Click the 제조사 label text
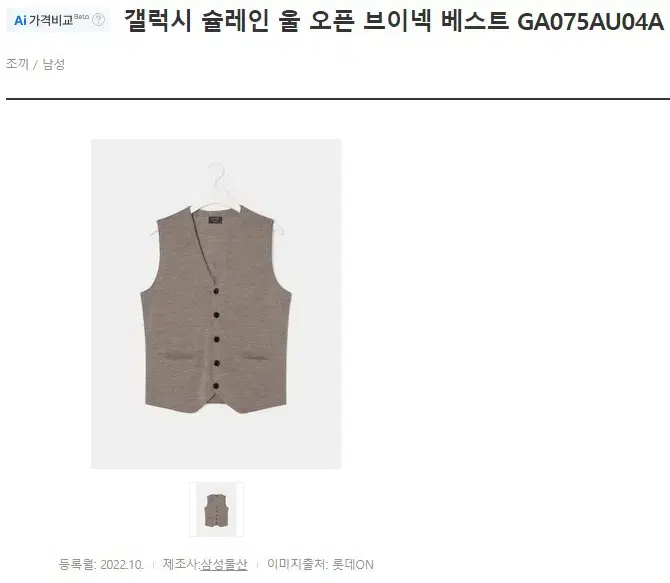This screenshot has width=670, height=583. [x=180, y=564]
